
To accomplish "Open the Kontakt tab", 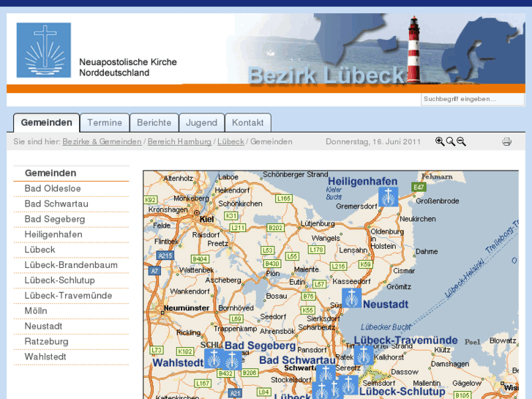I will [247, 122].
